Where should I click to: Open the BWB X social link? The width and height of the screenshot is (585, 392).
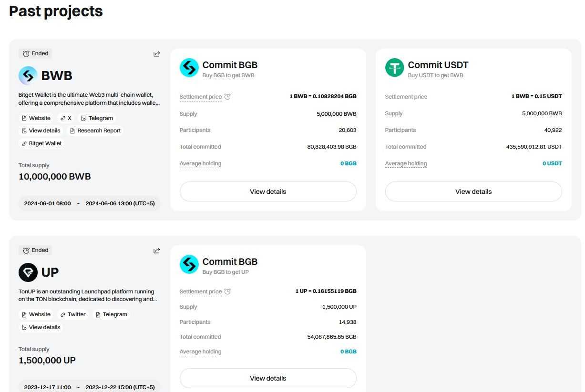coord(66,118)
